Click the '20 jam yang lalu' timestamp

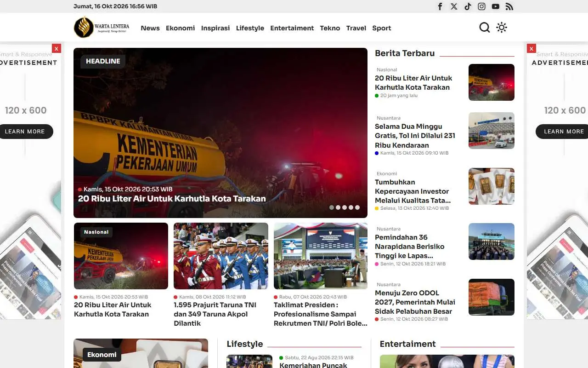coord(399,96)
